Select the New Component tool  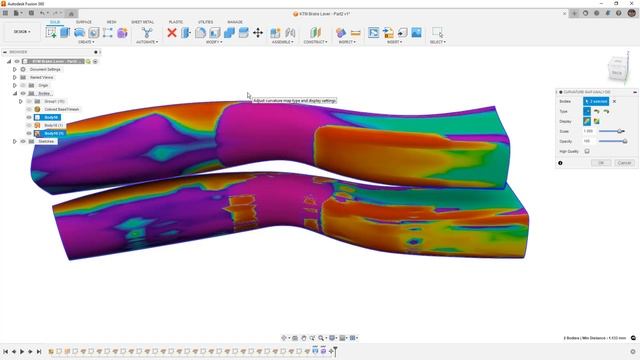(x=276, y=33)
